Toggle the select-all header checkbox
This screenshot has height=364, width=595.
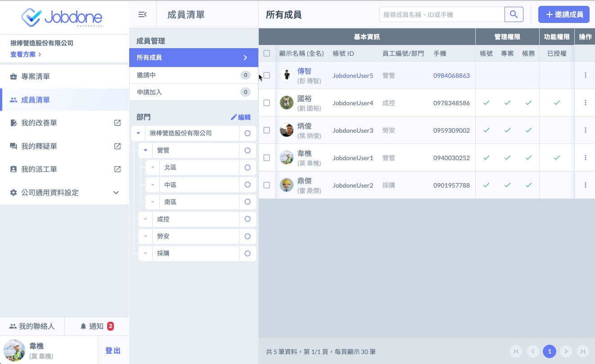click(266, 53)
